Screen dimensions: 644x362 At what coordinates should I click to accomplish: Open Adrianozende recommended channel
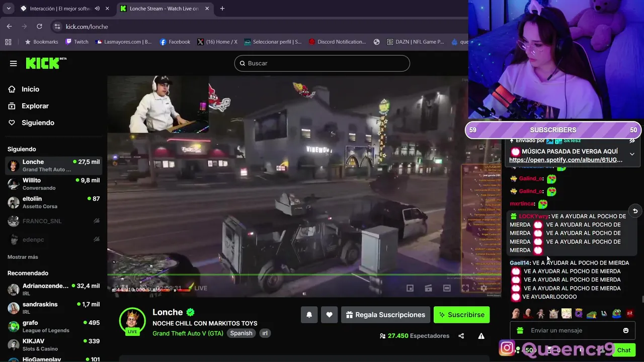(x=53, y=290)
